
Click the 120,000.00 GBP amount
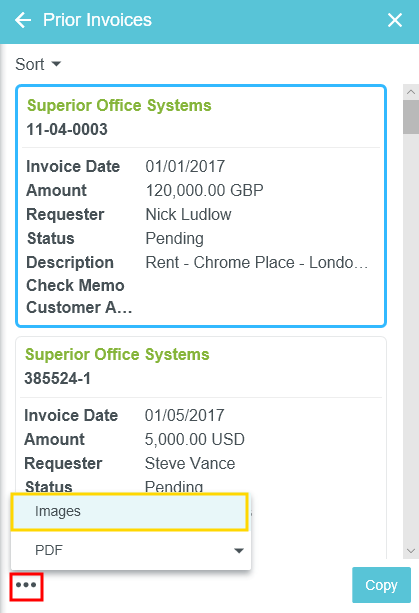tap(204, 190)
